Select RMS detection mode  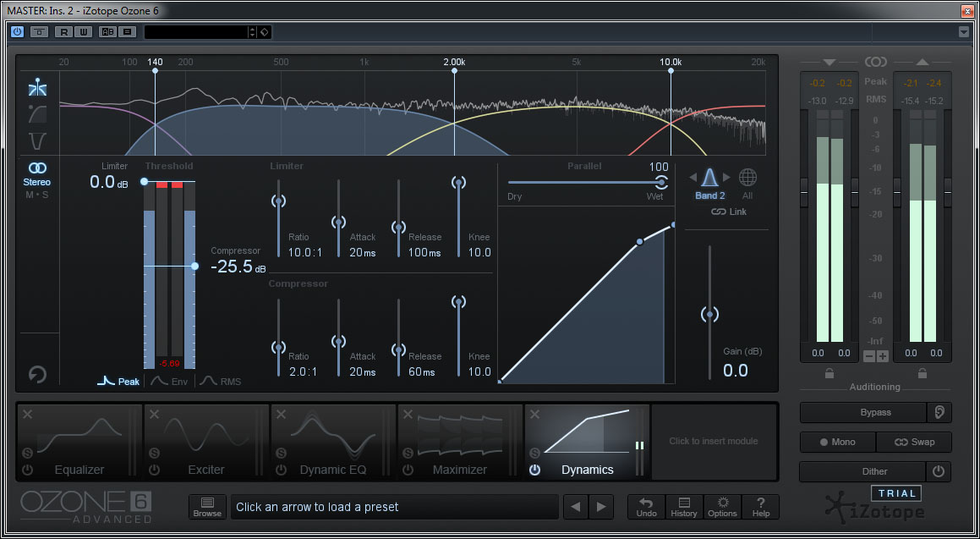pos(220,382)
